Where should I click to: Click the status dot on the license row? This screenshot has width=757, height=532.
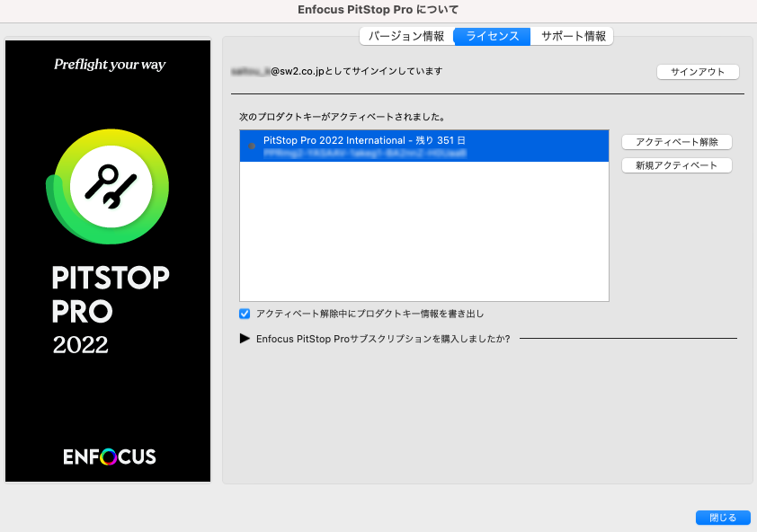pyautogui.click(x=252, y=146)
